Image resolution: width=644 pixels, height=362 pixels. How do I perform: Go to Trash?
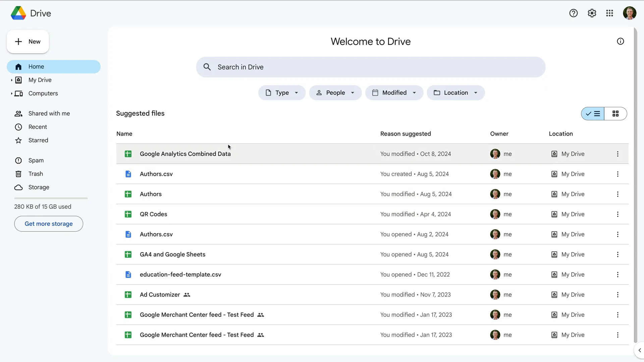pyautogui.click(x=35, y=174)
